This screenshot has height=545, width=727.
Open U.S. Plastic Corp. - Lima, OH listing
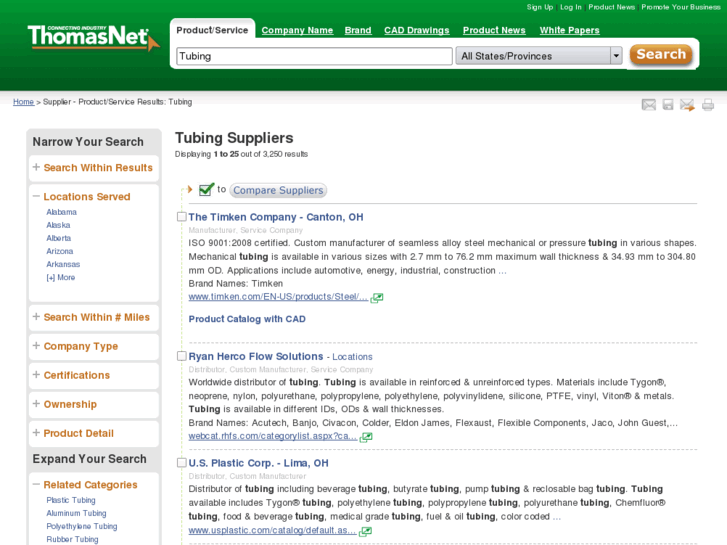[x=258, y=463]
